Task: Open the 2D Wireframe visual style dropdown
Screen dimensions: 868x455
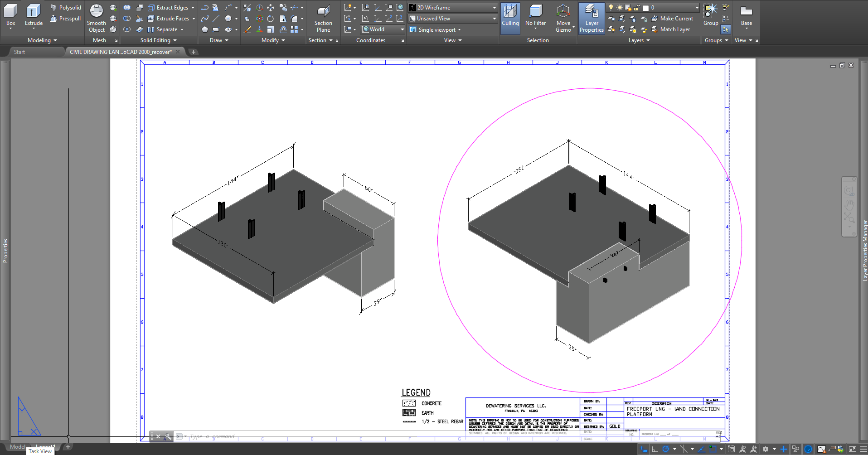Action: pos(451,7)
